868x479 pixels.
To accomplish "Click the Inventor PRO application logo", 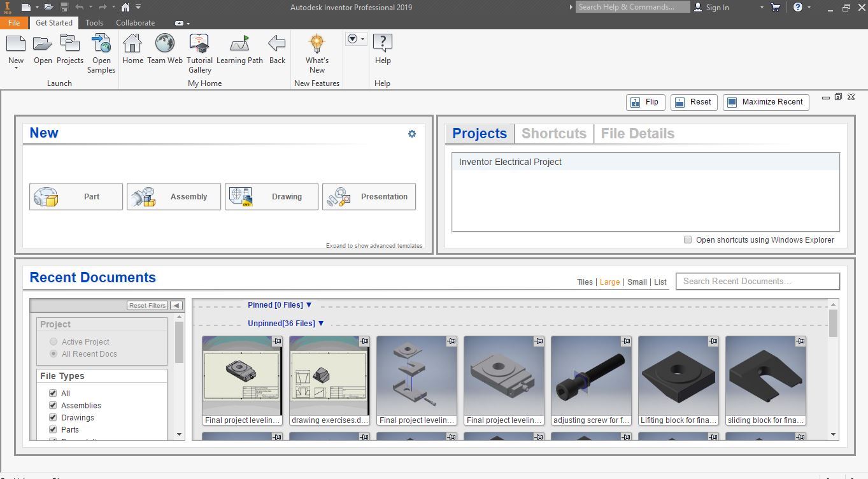I will tap(7, 7).
